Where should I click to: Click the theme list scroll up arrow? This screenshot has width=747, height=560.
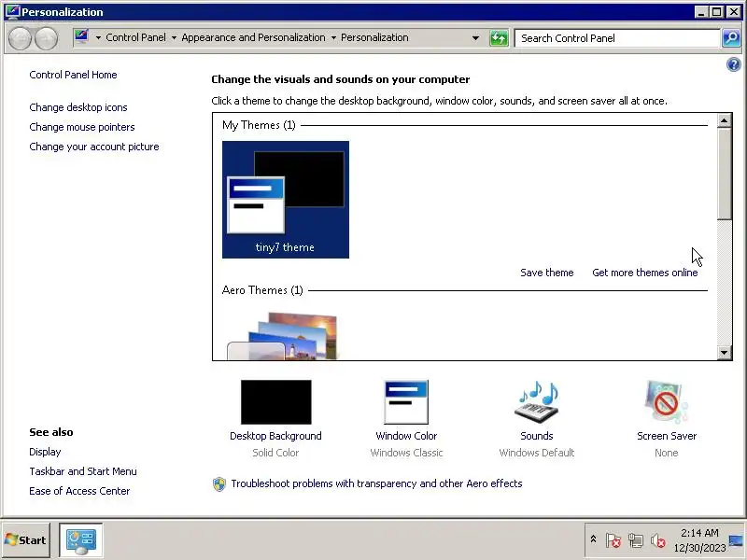tap(725, 120)
